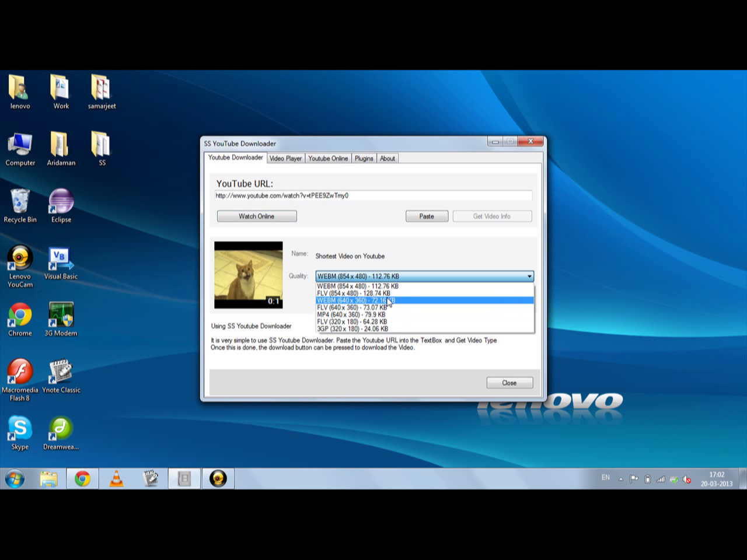Click the Get Video Info button
The height and width of the screenshot is (560, 747).
tap(492, 216)
